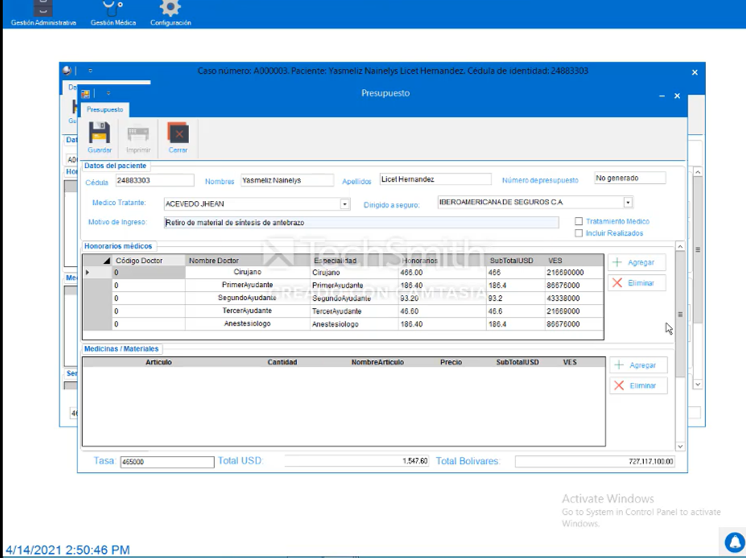Click NombreArticulo column header
Viewport: 746px width, 558px height.
[x=378, y=362]
